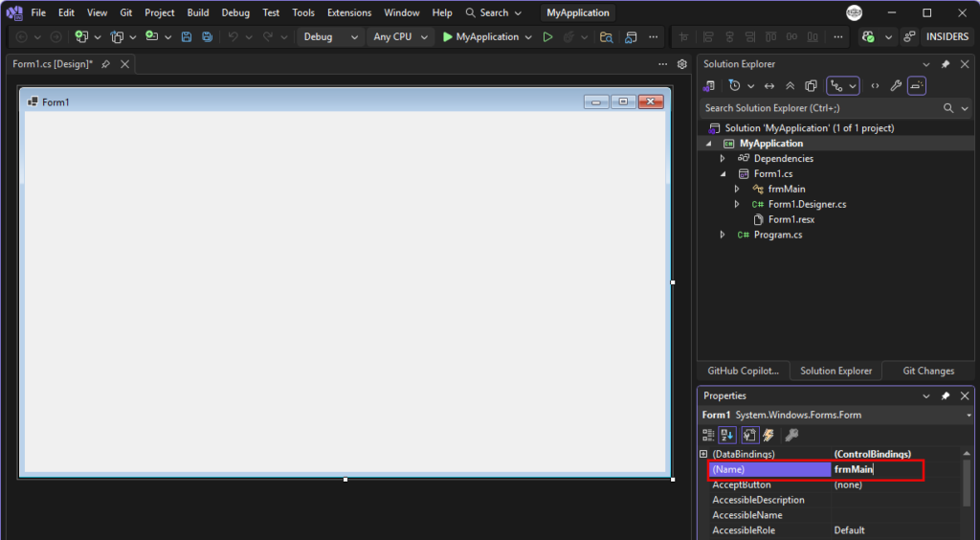Click the INSIDERS button
Screen dimensions: 980x540
coord(947,37)
